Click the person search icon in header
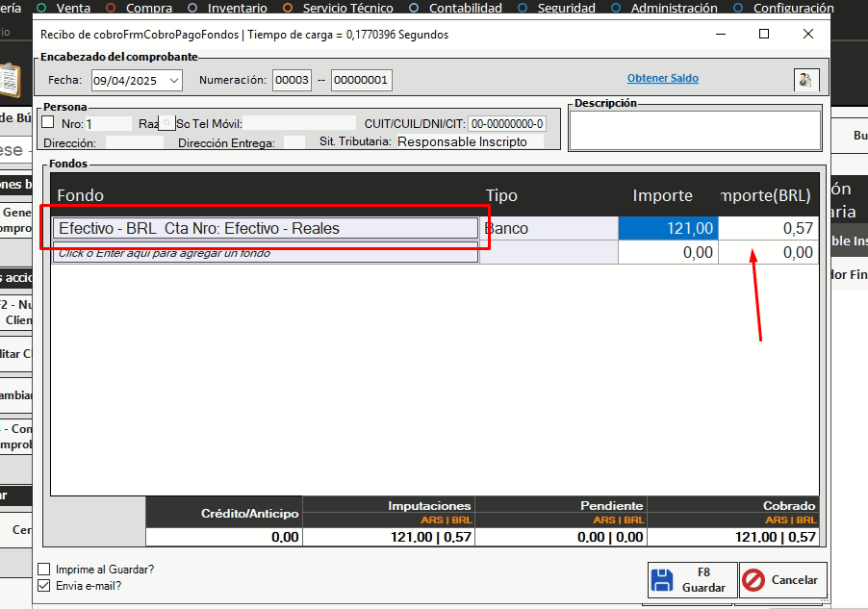 tap(805, 80)
